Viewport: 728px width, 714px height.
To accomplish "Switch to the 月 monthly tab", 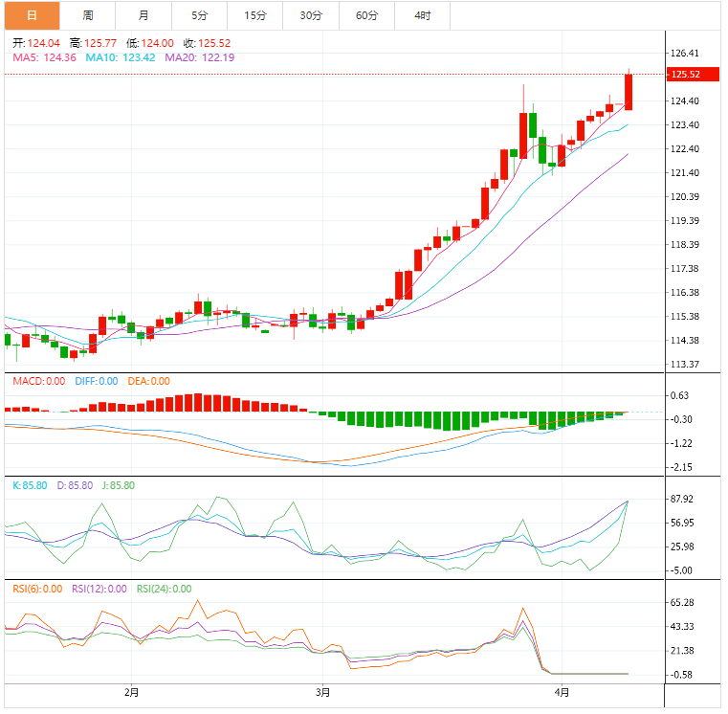I will (x=143, y=15).
